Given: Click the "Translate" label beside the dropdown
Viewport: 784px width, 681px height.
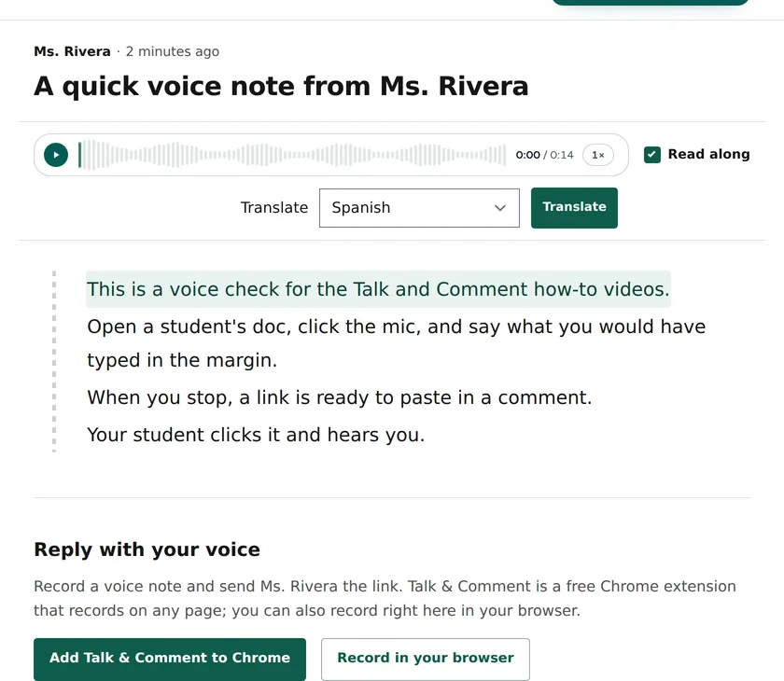Looking at the screenshot, I should (x=274, y=207).
